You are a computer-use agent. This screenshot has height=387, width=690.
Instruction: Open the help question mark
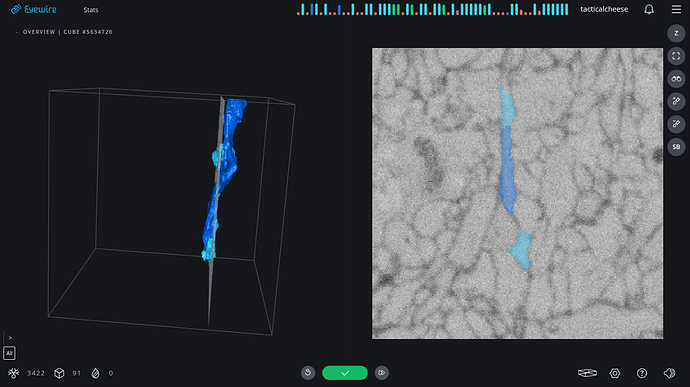click(642, 373)
